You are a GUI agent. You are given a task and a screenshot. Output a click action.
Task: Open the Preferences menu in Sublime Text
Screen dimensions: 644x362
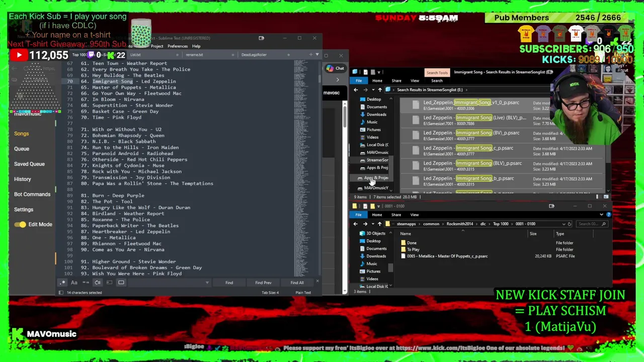[x=178, y=46]
